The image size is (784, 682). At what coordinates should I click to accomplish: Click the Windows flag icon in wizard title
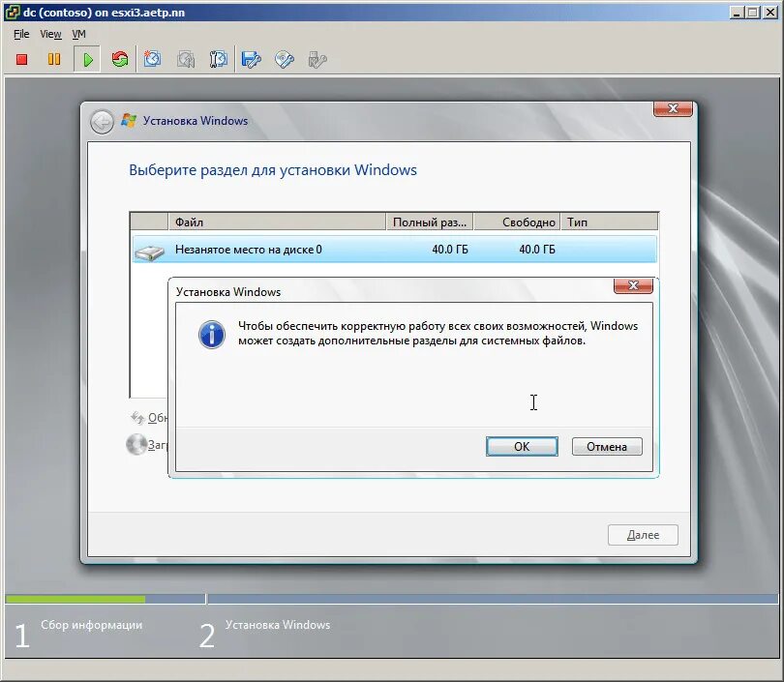pyautogui.click(x=129, y=120)
